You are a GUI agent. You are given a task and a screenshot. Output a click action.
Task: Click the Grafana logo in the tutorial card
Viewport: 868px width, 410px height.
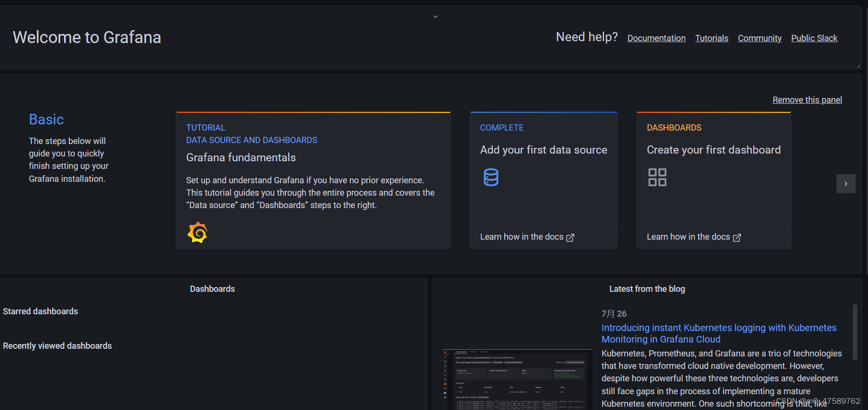(x=197, y=233)
